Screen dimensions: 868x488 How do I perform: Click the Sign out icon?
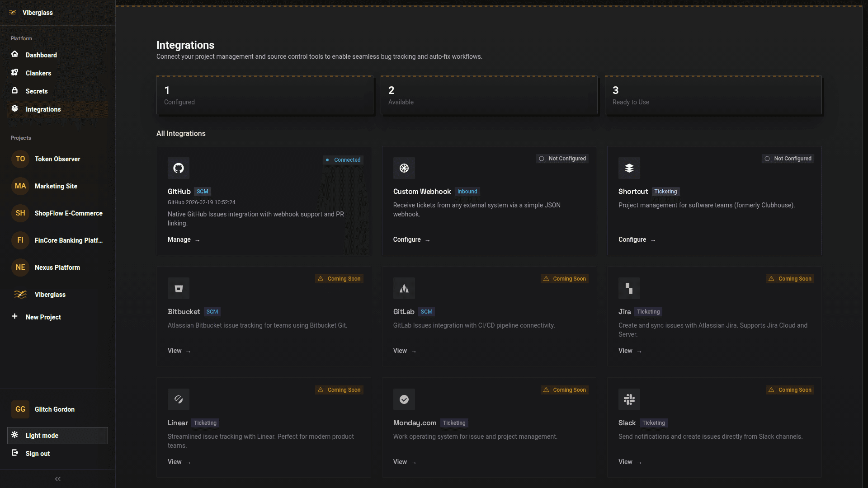(15, 453)
